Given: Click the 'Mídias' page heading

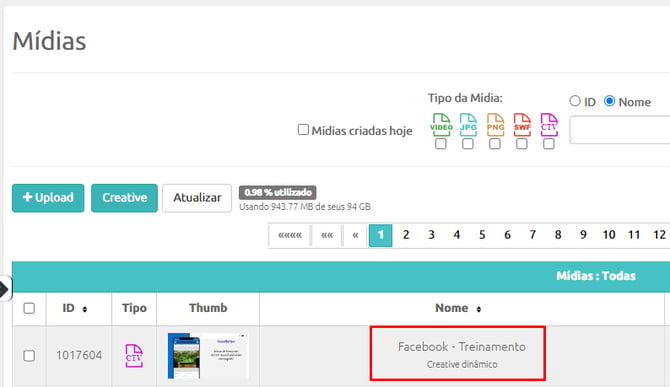Looking at the screenshot, I should (49, 41).
